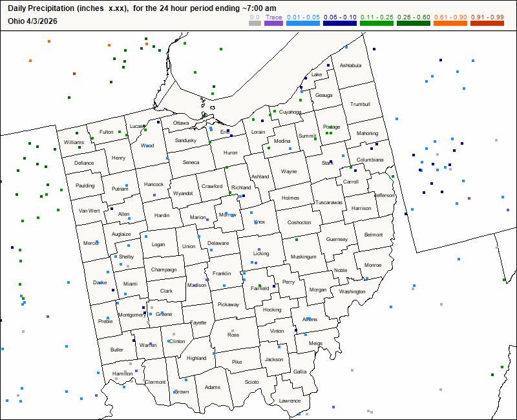Select the dark blue 0.06 - 0.10 swatch

click(x=340, y=23)
